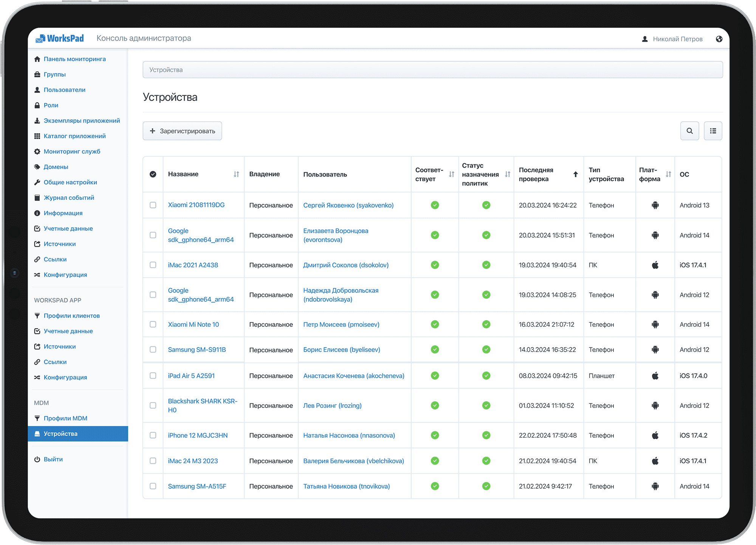The width and height of the screenshot is (756, 545).
Task: Open Панель мониторинга in sidebar
Action: [x=75, y=59]
